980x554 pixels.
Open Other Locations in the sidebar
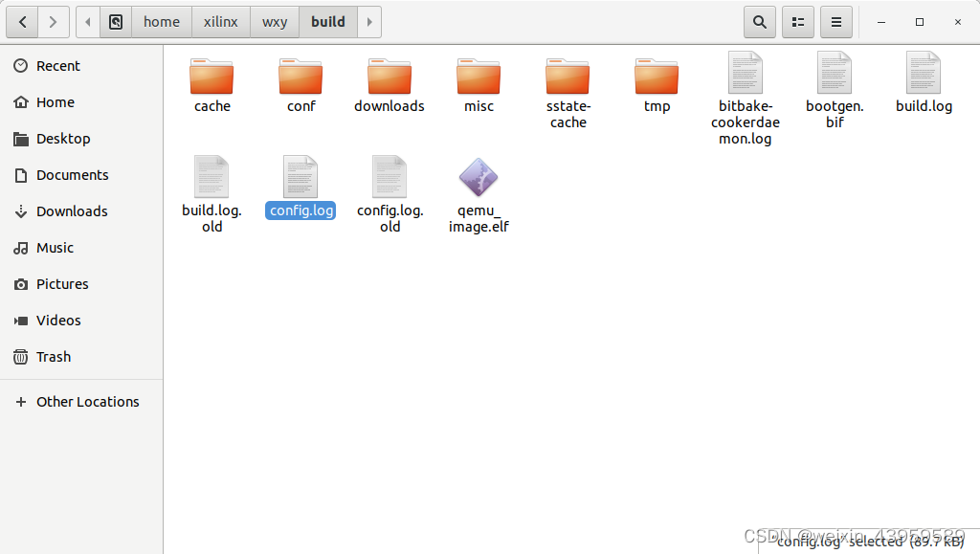pyautogui.click(x=87, y=401)
